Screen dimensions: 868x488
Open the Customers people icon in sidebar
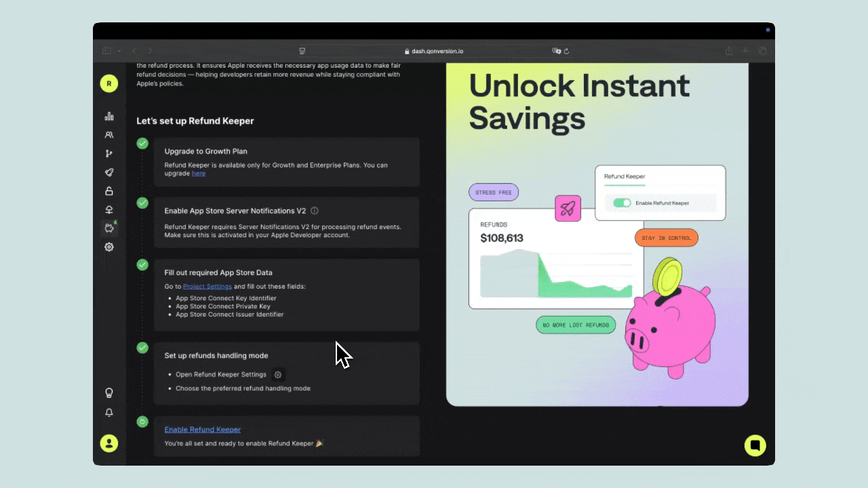(109, 135)
